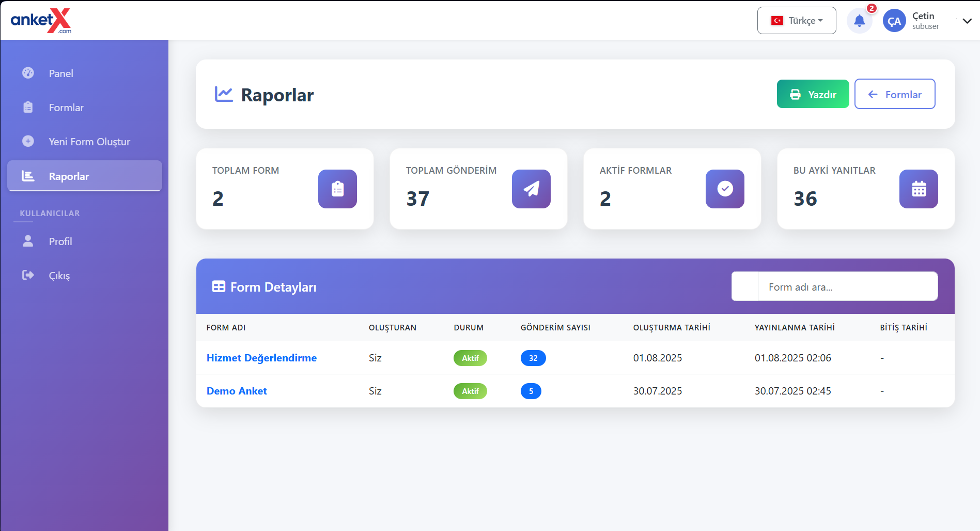
Task: Log out using Çıkış
Action: (x=59, y=276)
